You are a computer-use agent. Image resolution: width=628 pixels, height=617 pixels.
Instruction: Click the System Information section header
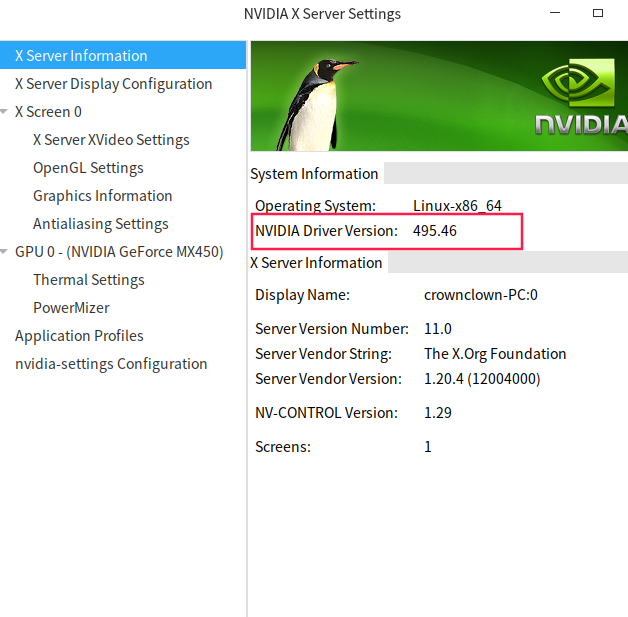[x=314, y=174]
